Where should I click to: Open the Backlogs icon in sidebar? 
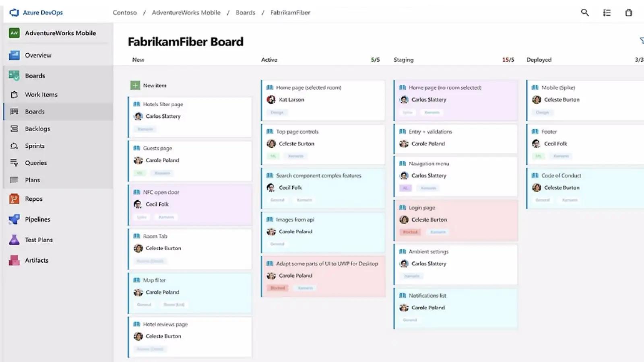point(14,129)
